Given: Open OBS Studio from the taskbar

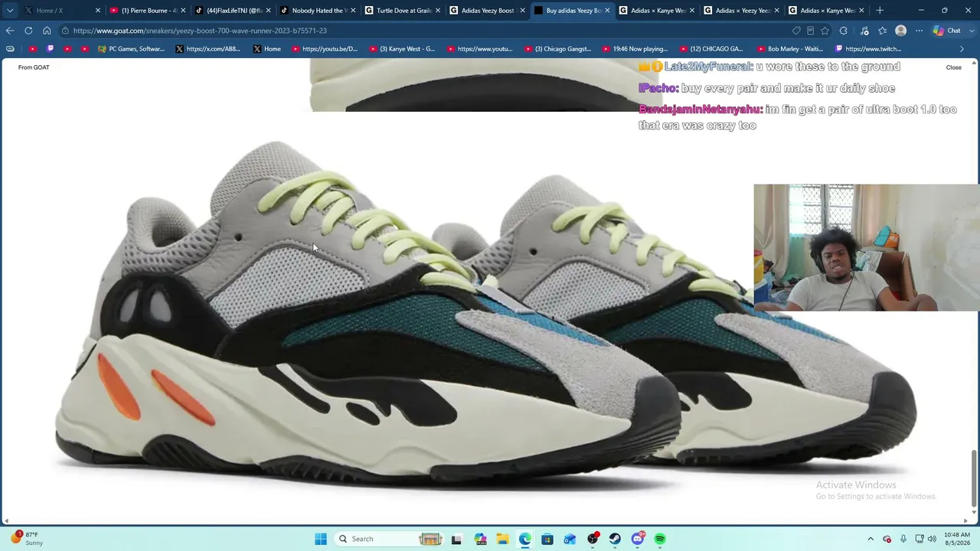Looking at the screenshot, I should 593,539.
